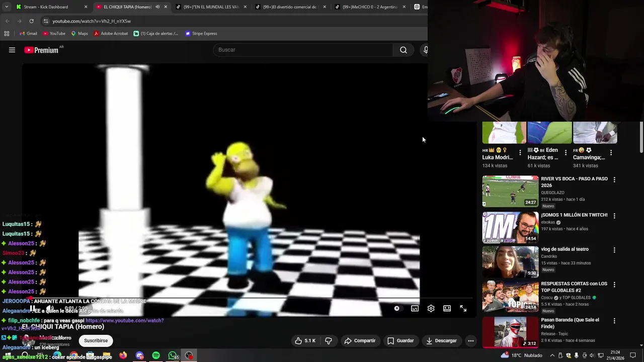Open RESPUESTAS CORTAS con LOS TOP GLOBALES title

tap(574, 287)
